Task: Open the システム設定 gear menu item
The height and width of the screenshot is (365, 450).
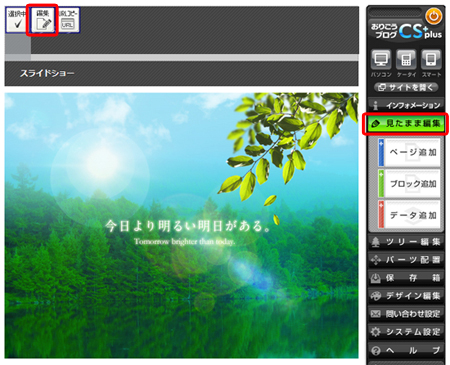Action: tap(406, 332)
